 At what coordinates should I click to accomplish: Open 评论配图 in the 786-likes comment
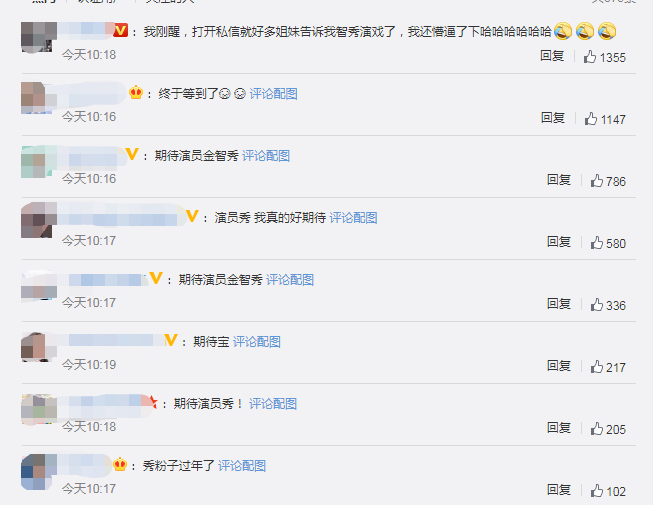point(266,156)
